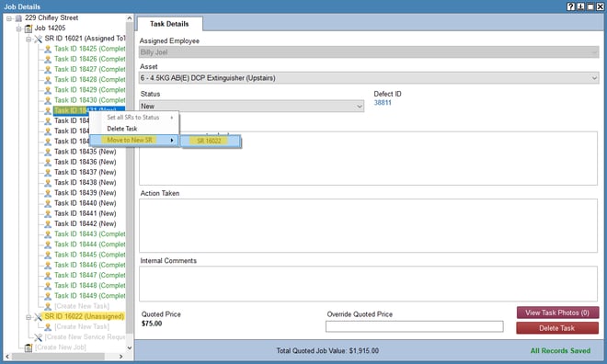This screenshot has width=607, height=364.
Task: Click the tree horizontal scroll-right arrow
Action: point(120,357)
